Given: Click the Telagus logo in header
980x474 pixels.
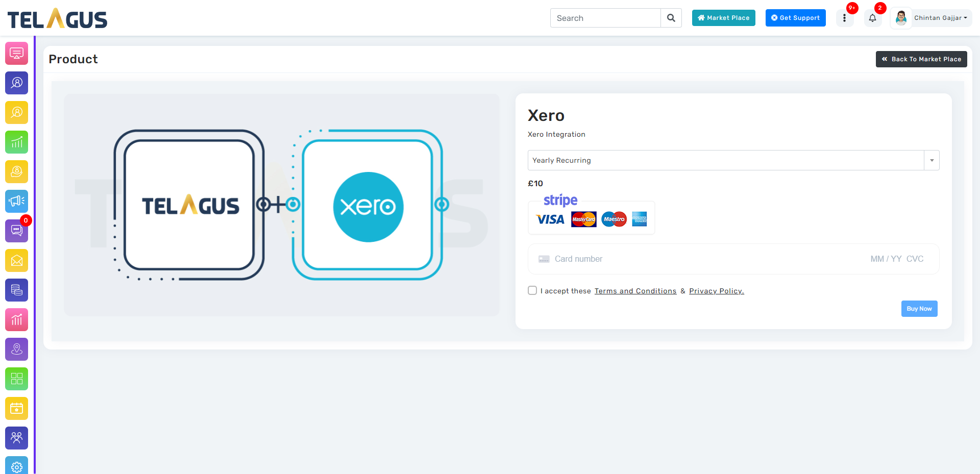Looking at the screenshot, I should pos(57,18).
